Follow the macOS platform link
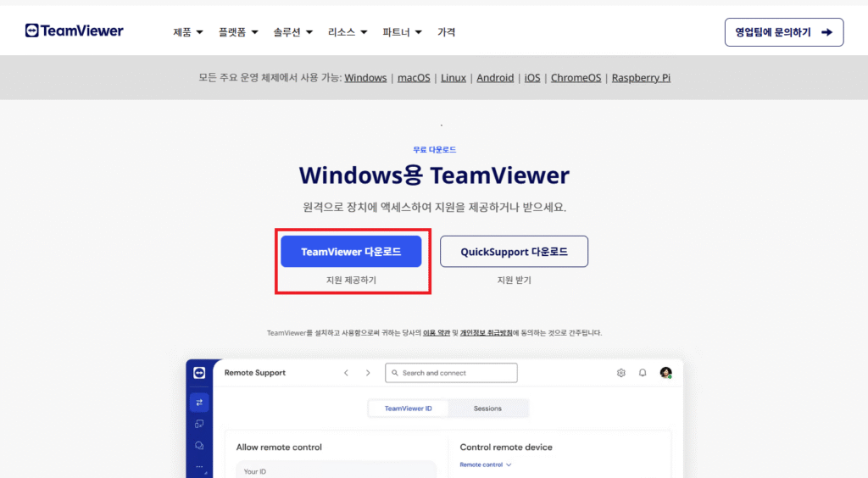Screen dimensions: 868x478 (414, 77)
